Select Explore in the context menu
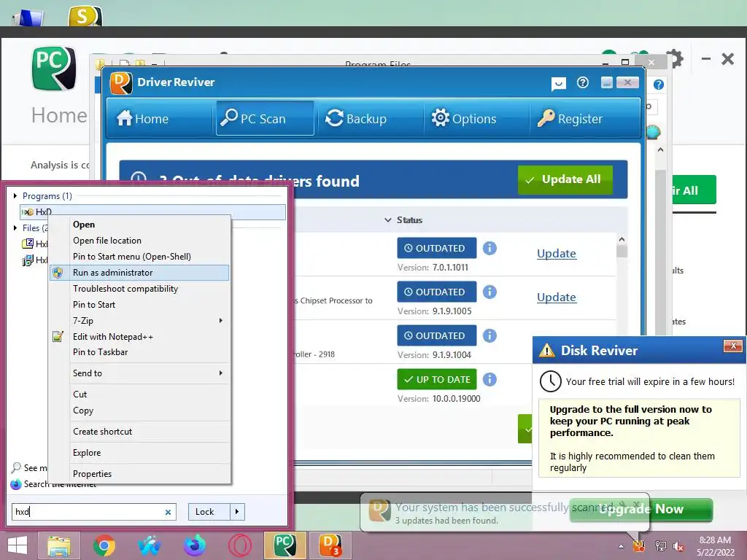The image size is (747, 560). click(x=139, y=452)
